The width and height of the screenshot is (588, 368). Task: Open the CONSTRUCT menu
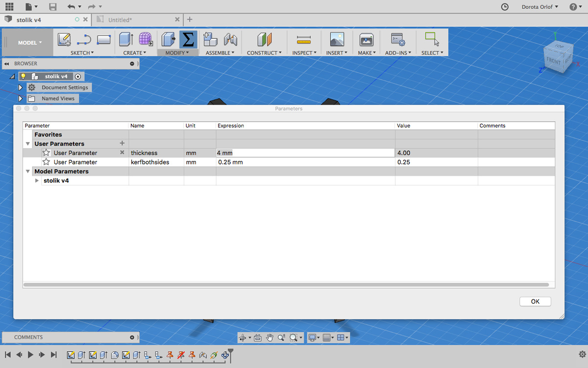coord(264,53)
